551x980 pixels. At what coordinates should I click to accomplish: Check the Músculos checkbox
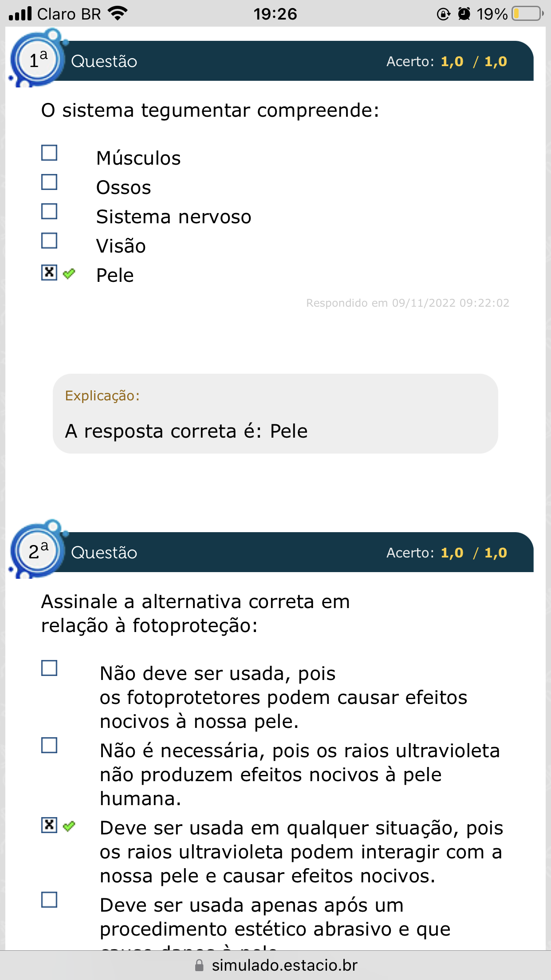pyautogui.click(x=49, y=153)
